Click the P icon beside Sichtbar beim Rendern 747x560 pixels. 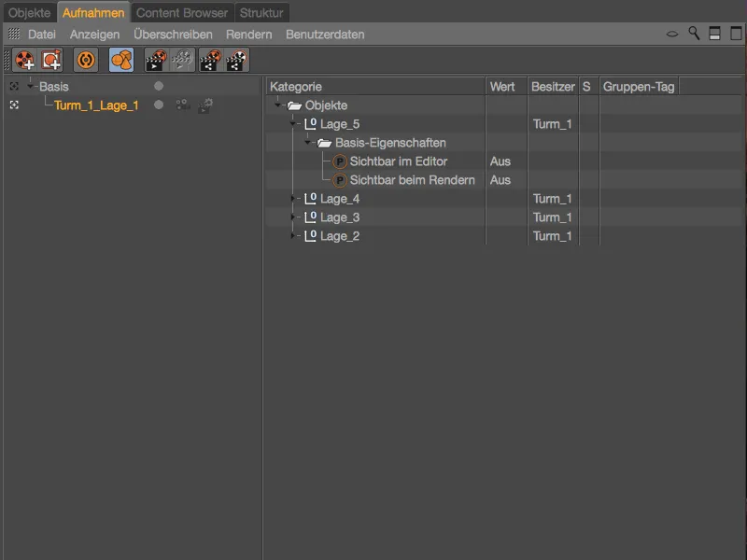(340, 180)
